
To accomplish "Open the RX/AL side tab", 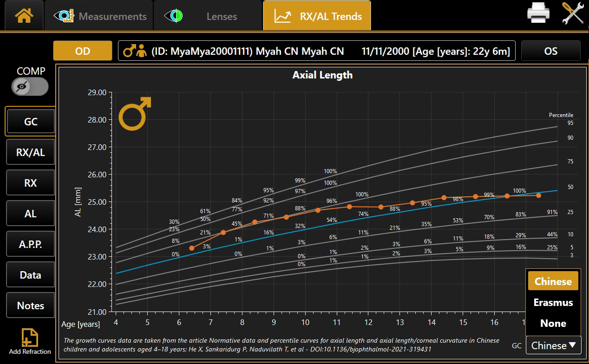I will tap(30, 152).
